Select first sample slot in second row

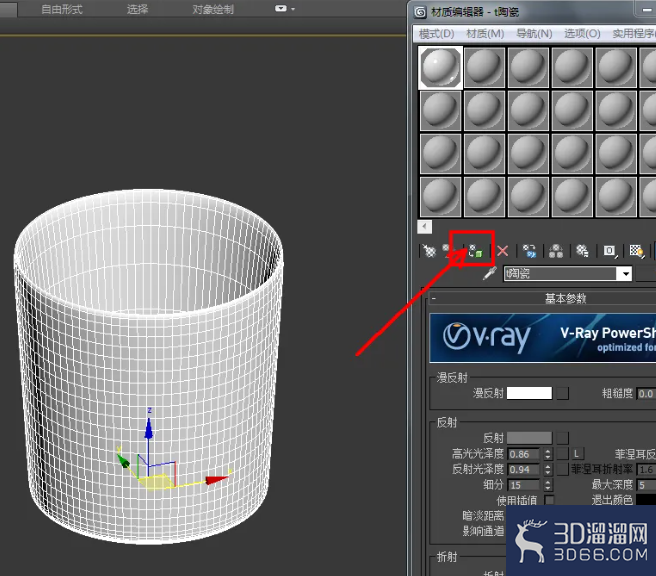(x=440, y=110)
